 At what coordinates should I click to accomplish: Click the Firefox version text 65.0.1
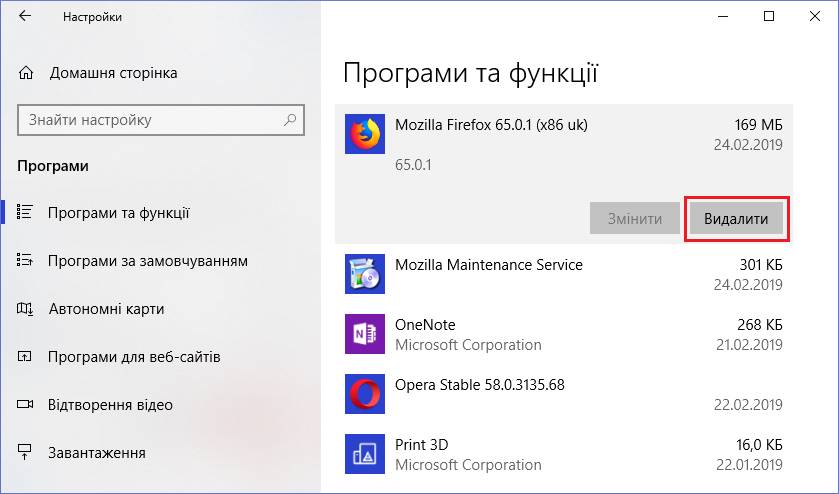coord(413,164)
